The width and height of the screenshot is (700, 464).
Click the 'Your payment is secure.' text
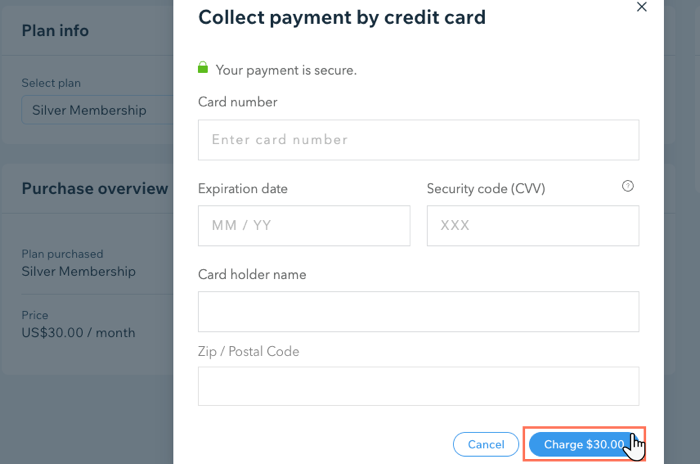(286, 70)
